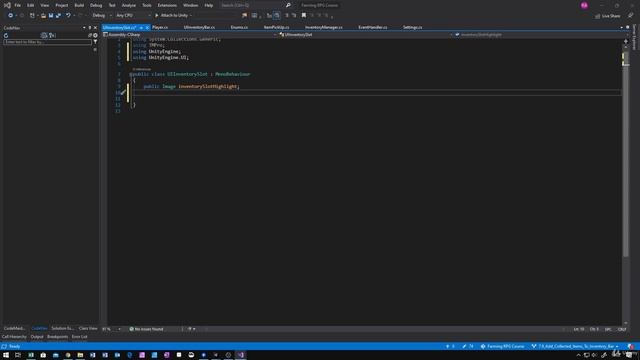Screen dimensions: 640x360
Task: Open the Error List tab
Action: click(x=80, y=337)
